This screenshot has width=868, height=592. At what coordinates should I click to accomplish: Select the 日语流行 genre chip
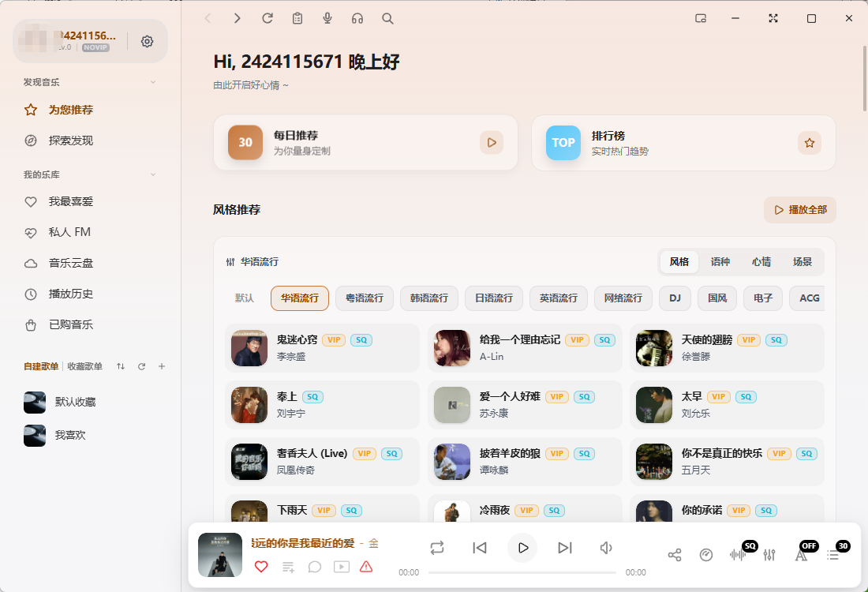(x=494, y=298)
